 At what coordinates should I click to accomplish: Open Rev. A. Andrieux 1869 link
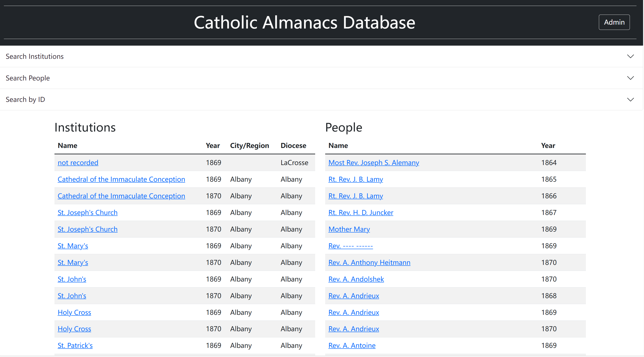pyautogui.click(x=353, y=312)
